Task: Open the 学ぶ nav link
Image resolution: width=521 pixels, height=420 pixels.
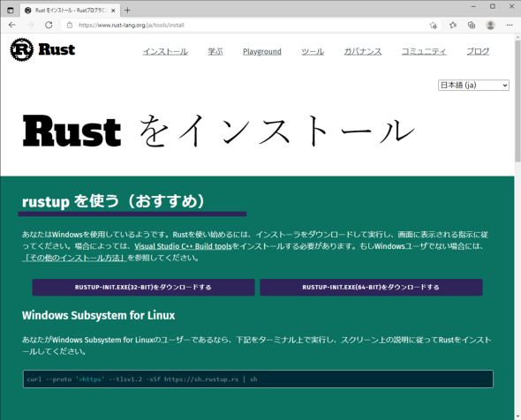Action: click(215, 52)
